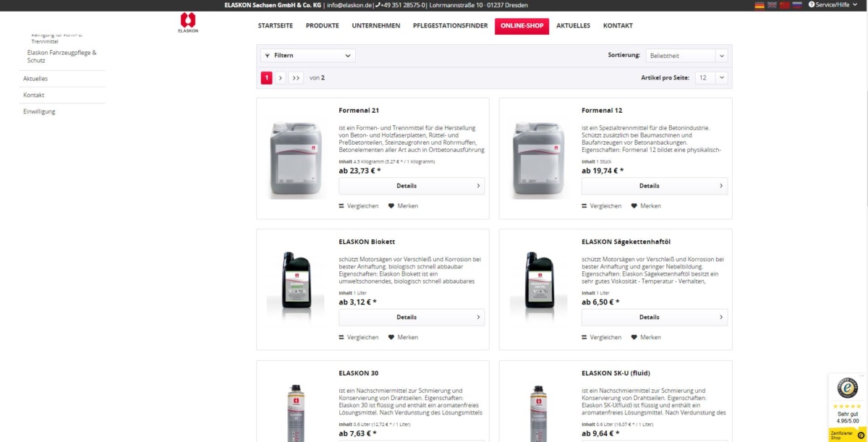Open Kontakt in left sidebar
This screenshot has width=868, height=442.
click(34, 95)
